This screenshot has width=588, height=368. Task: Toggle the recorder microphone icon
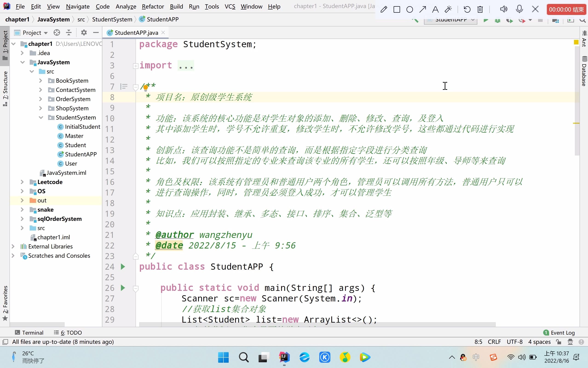coord(519,9)
